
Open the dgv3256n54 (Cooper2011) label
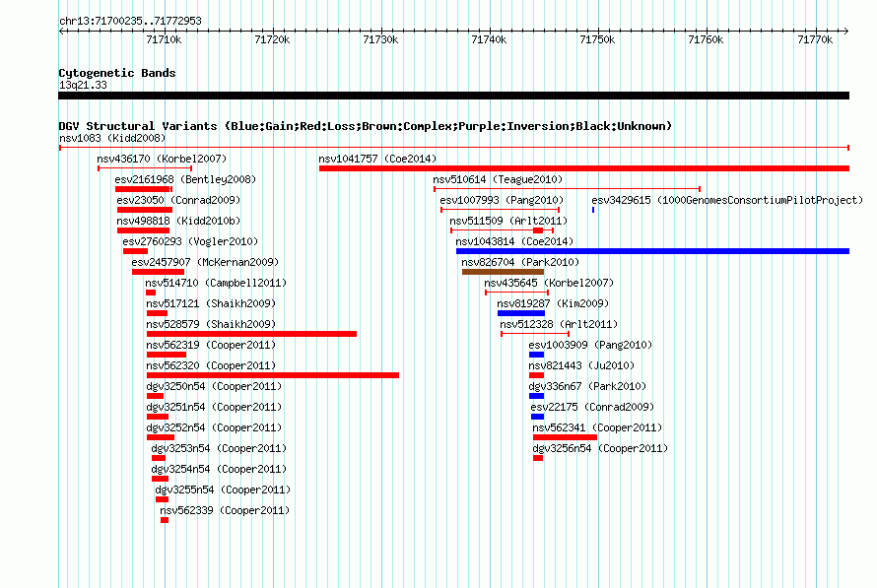(600, 448)
